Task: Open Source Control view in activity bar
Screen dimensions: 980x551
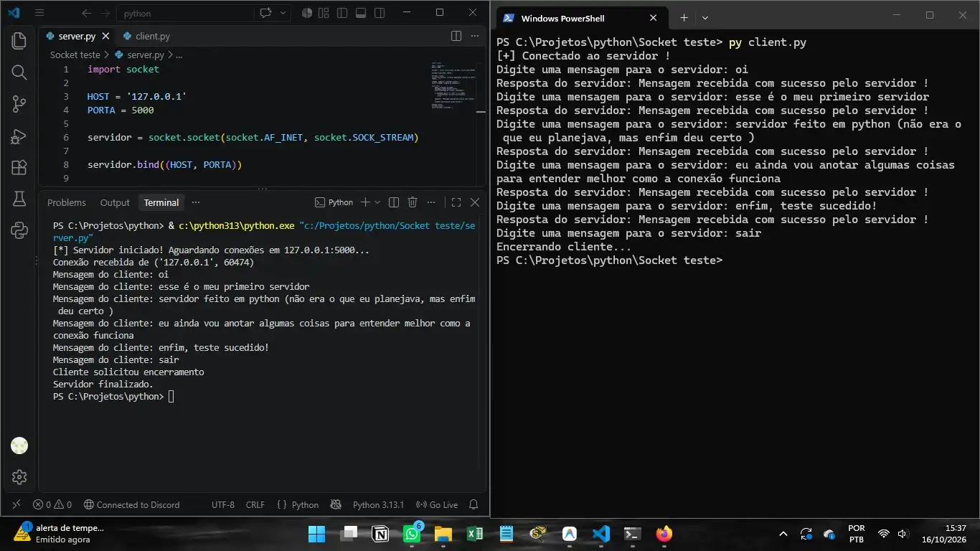Action: click(19, 104)
